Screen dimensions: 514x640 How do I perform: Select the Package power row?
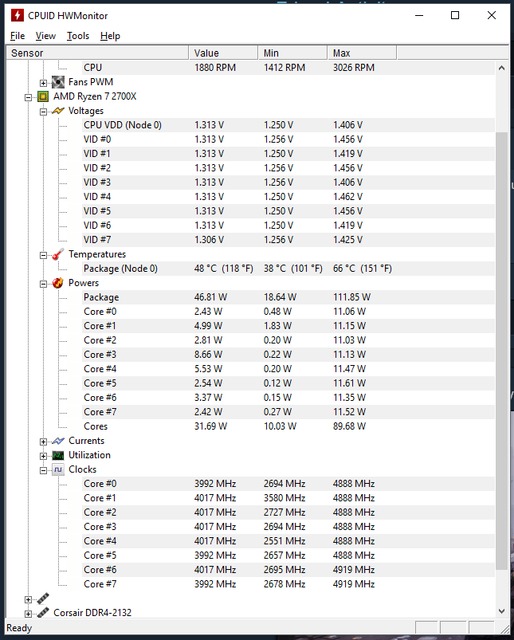point(288,297)
